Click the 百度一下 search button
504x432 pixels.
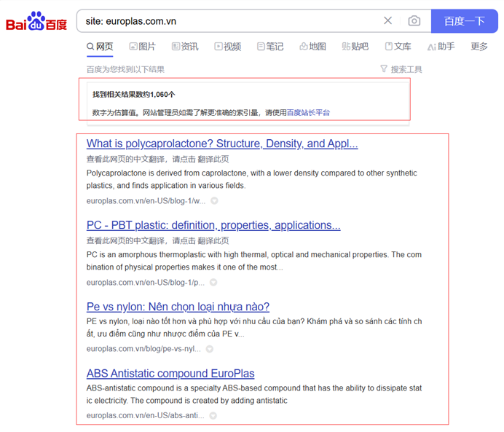point(464,21)
